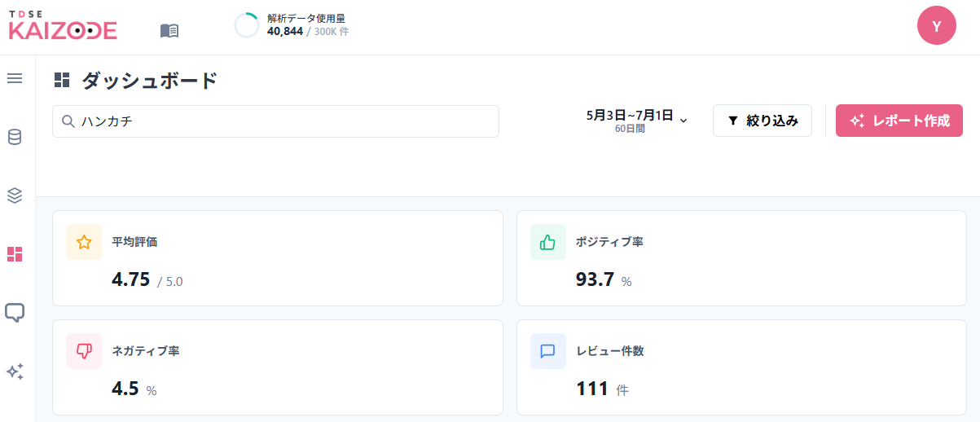Click the star icon on the 平均評価 card
980x422 pixels.
84,242
